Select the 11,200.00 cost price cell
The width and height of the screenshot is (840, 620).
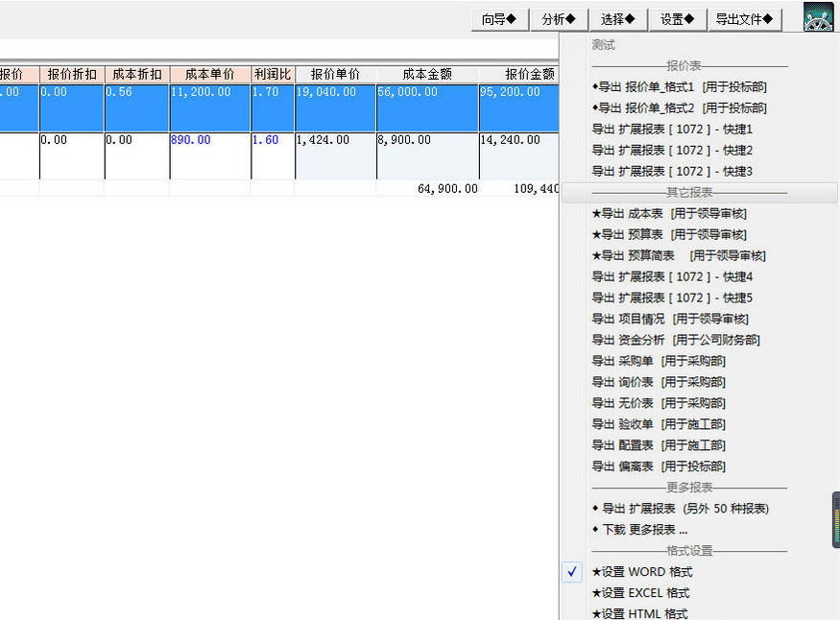[x=210, y=107]
